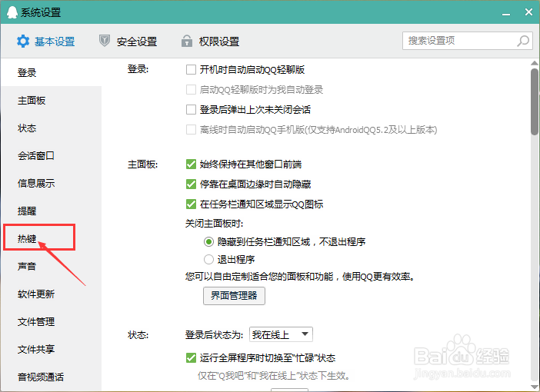This screenshot has width=540, height=392.
Task: Select 退出程序 radio option
Action: click(x=208, y=259)
